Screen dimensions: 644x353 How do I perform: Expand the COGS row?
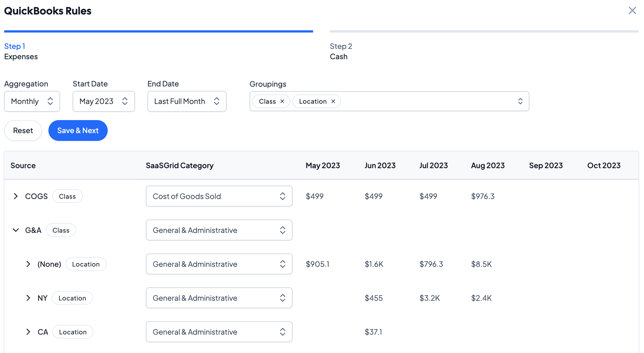[16, 196]
